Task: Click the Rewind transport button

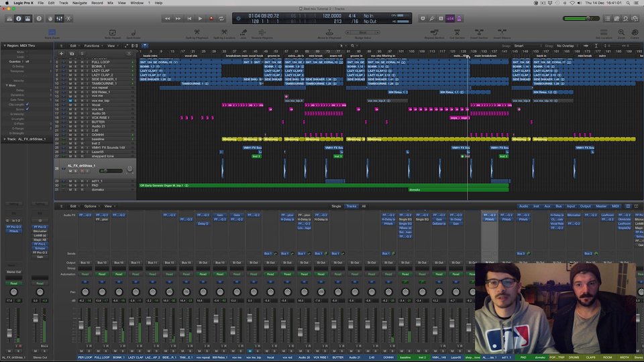Action: (x=167, y=19)
